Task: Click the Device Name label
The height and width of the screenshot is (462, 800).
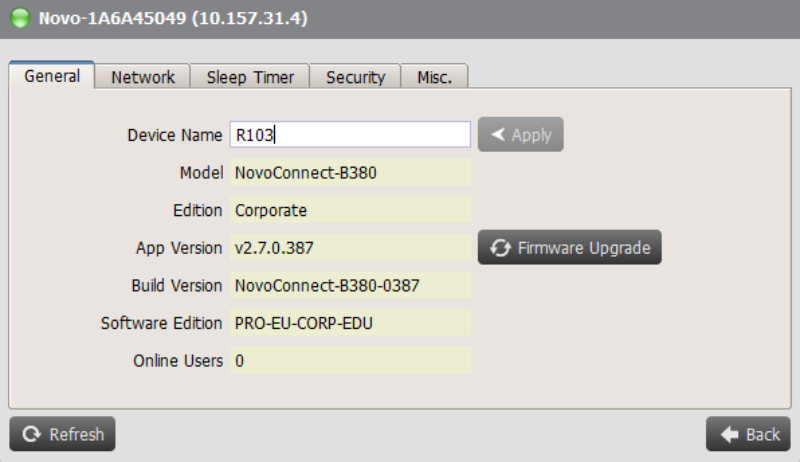Action: click(x=174, y=135)
